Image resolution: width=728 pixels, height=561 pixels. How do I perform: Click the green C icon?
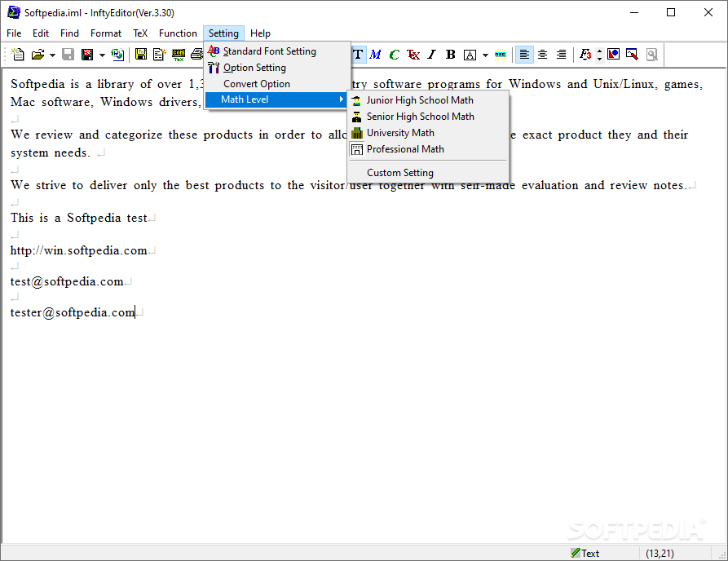(x=395, y=55)
